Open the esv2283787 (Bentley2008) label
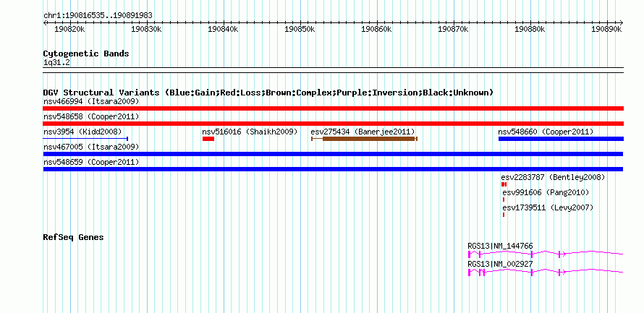The height and width of the screenshot is (313, 644). (553, 177)
